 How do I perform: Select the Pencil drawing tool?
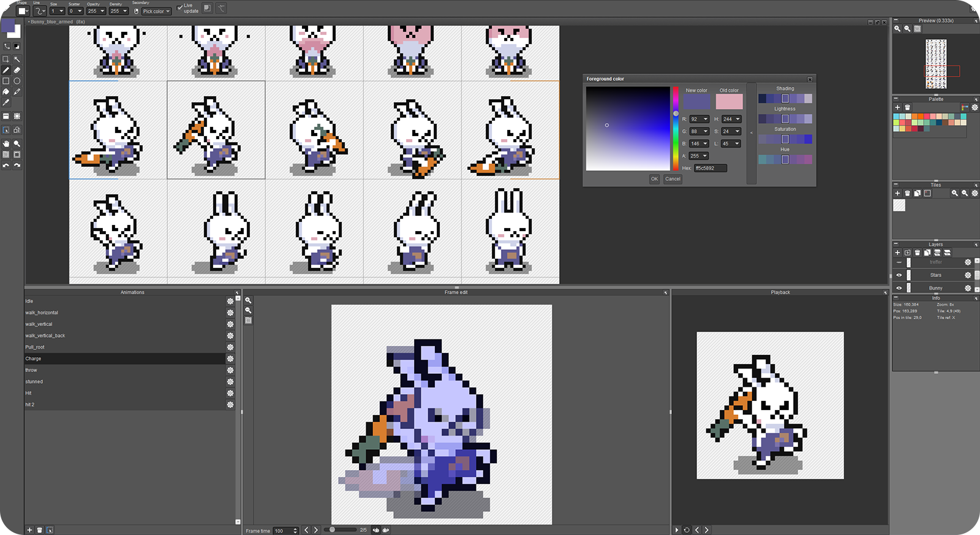pyautogui.click(x=6, y=70)
